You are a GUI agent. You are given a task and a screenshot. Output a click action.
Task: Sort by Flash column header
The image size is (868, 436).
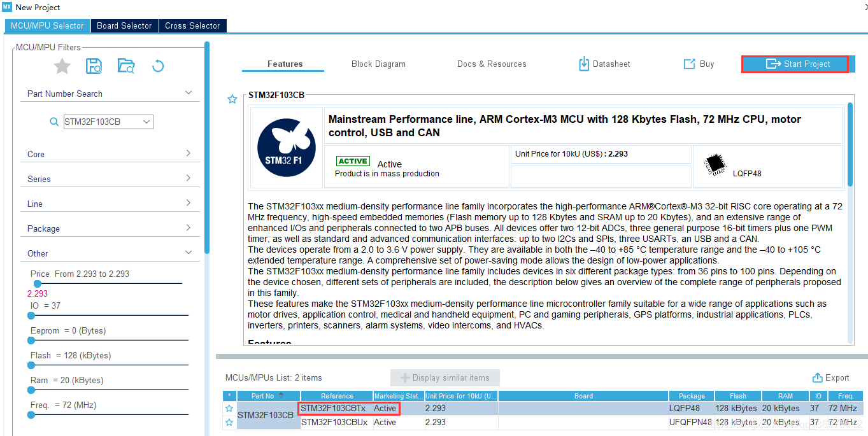coord(737,396)
